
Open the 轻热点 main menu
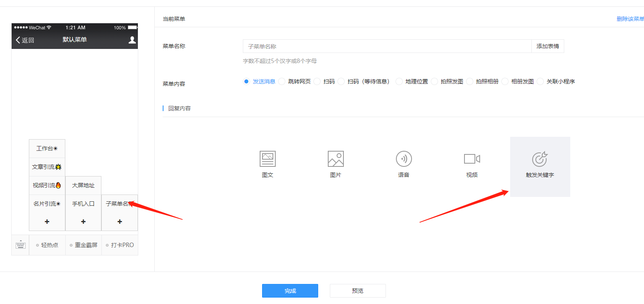pyautogui.click(x=47, y=245)
